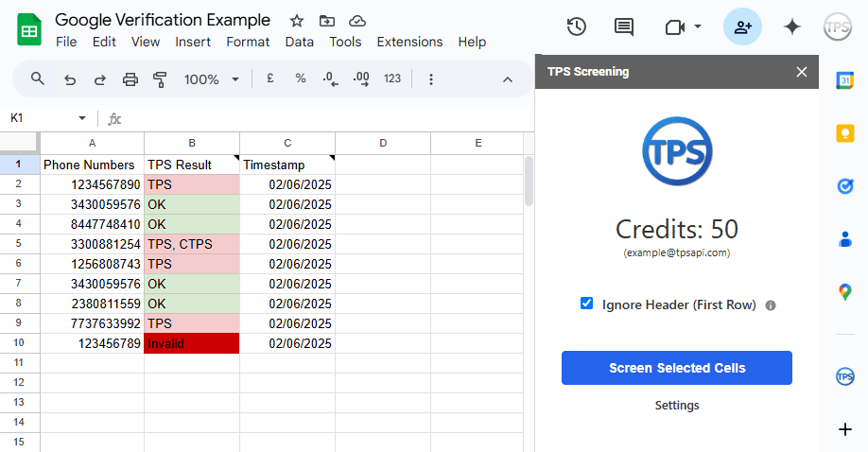Select cell containing TPS, CTPS

[192, 244]
